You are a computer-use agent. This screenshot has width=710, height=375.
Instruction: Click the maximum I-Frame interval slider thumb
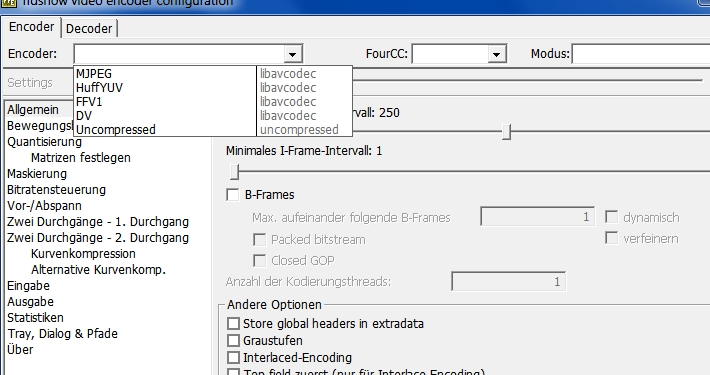(506, 132)
